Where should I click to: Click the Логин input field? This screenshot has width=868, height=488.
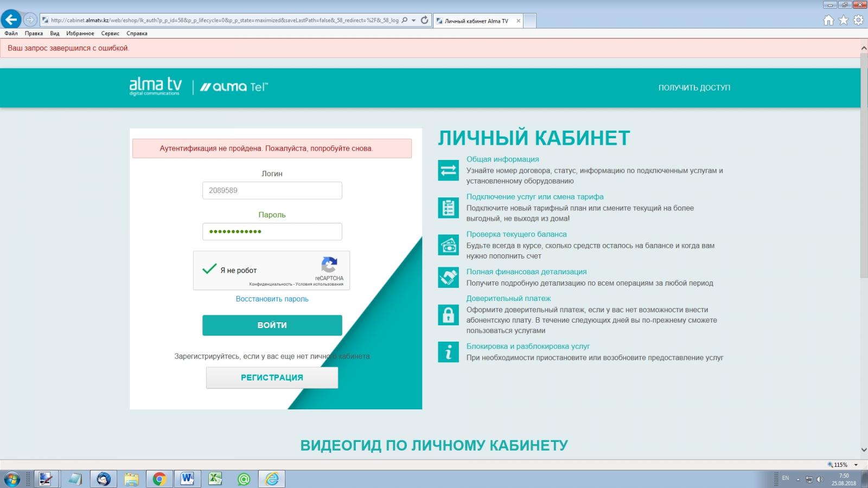pos(272,190)
